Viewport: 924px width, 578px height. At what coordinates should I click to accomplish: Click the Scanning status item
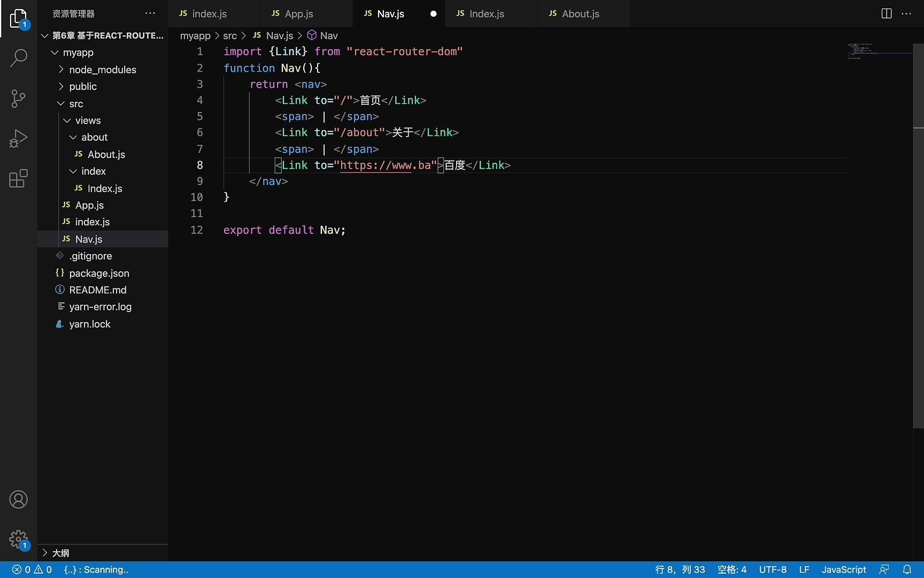point(96,569)
